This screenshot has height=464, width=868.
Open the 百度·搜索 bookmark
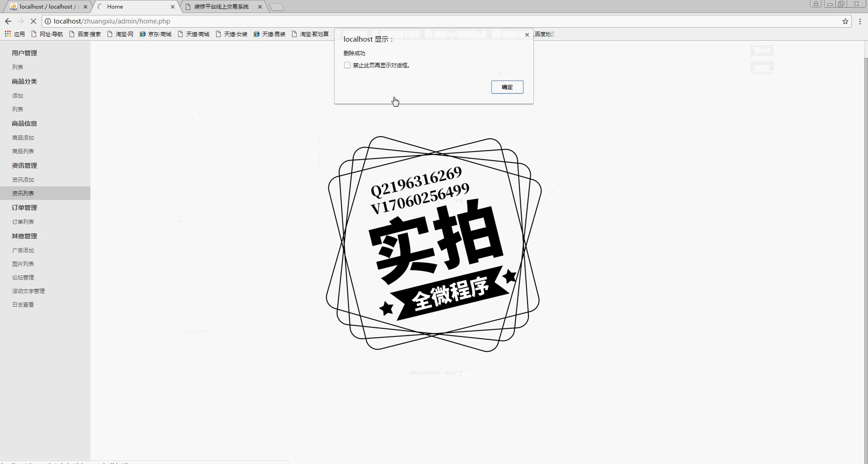click(x=85, y=34)
